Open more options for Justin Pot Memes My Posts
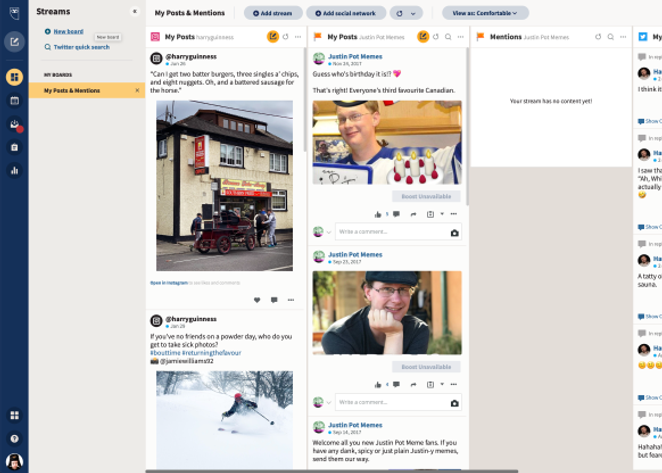The width and height of the screenshot is (662, 473). (461, 37)
